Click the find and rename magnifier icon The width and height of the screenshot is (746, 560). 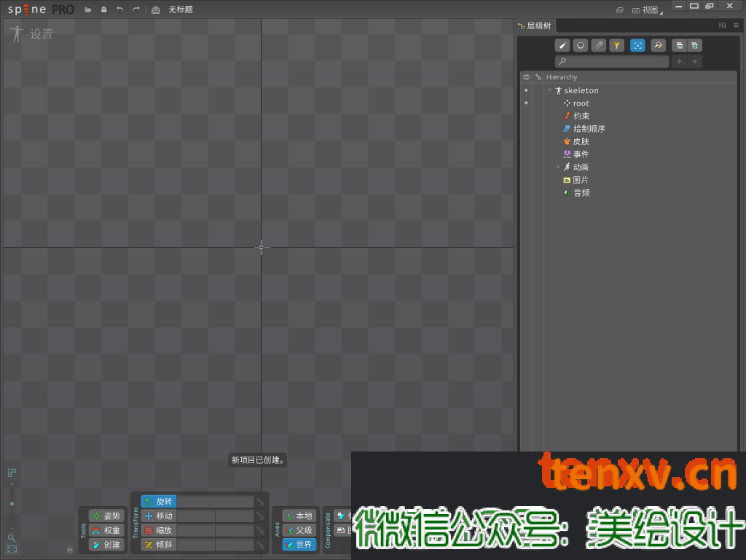pos(658,45)
